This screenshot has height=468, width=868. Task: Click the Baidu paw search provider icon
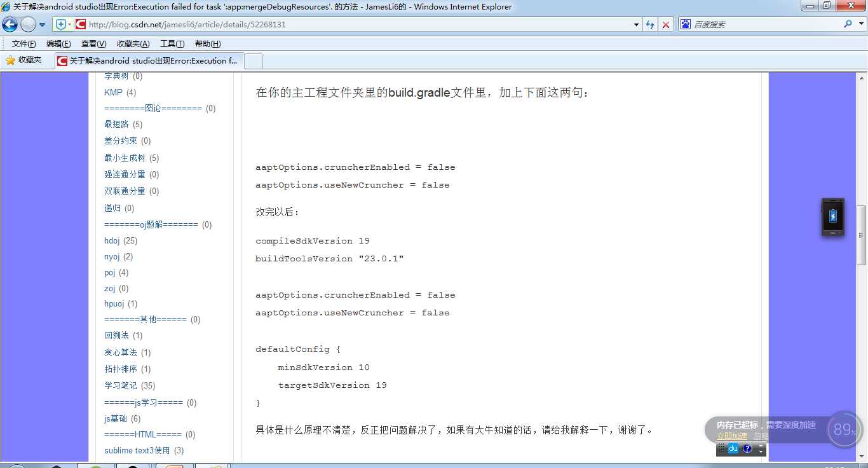pos(686,24)
